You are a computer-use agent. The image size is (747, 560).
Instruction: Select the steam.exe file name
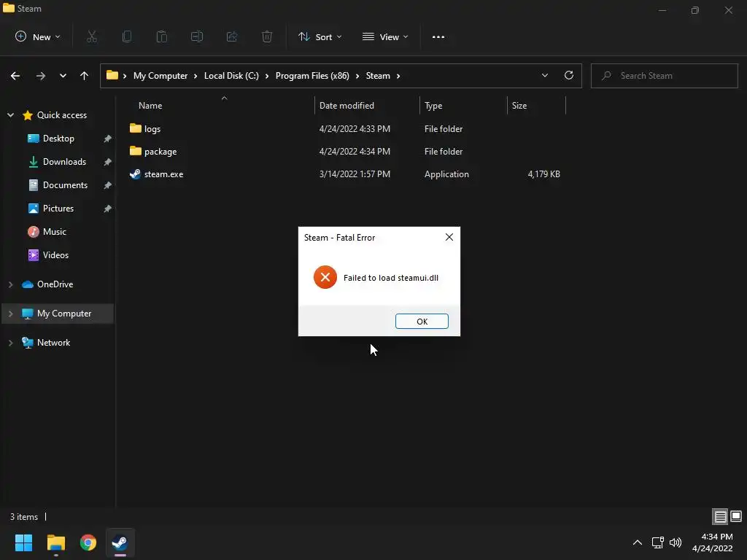(x=163, y=174)
